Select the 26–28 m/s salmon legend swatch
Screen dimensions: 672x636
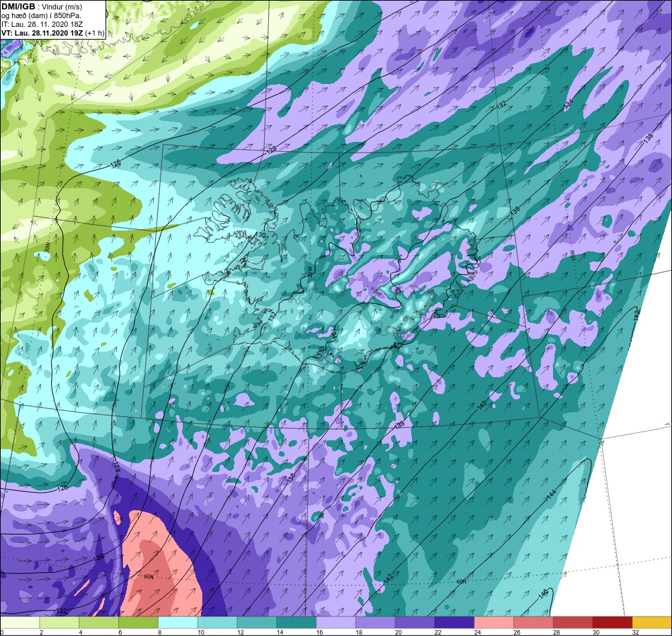coord(534,622)
